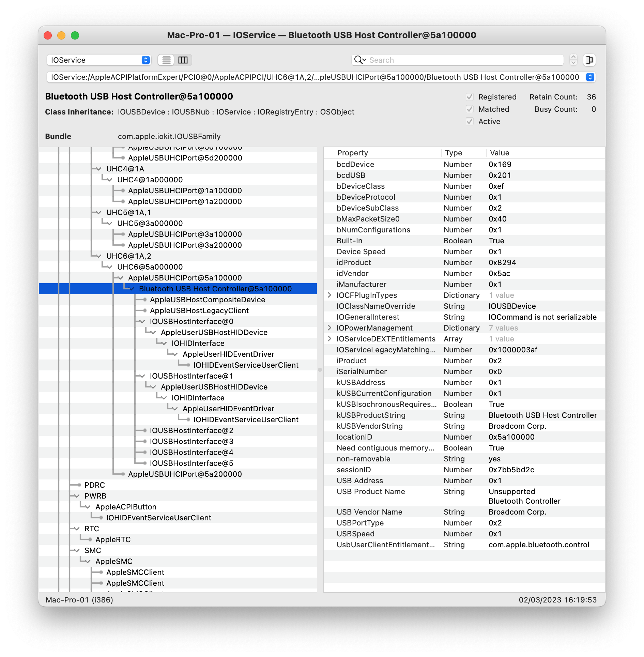Viewport: 644px width, 657px height.
Task: Click the magnifier icon in the search field
Action: (359, 60)
